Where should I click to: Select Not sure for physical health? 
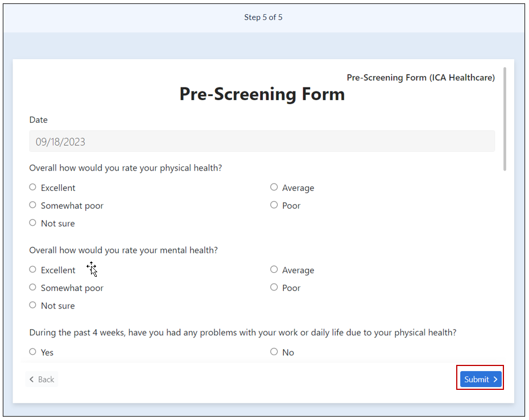(x=33, y=223)
